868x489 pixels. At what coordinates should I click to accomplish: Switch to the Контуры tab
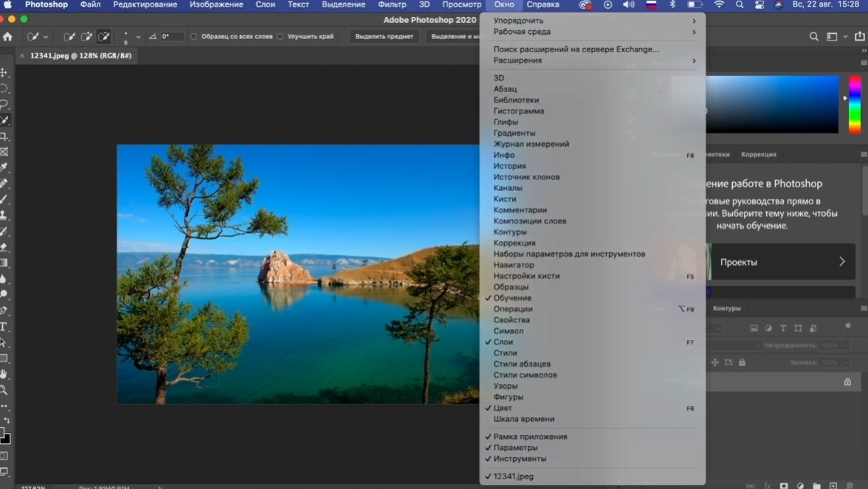[x=727, y=308]
